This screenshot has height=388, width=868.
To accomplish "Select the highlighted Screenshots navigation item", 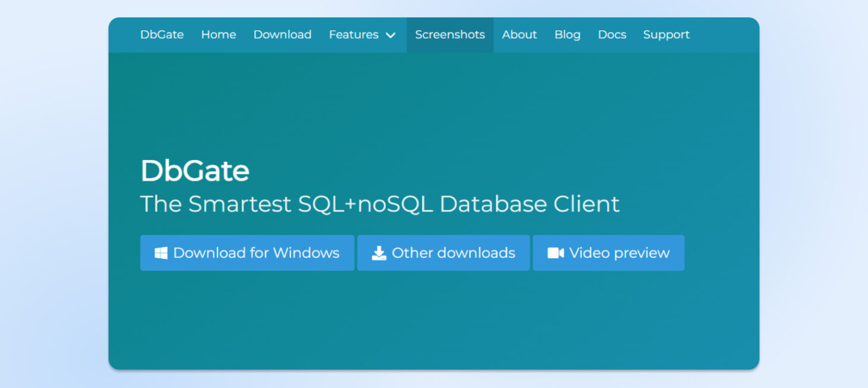I will (x=450, y=35).
